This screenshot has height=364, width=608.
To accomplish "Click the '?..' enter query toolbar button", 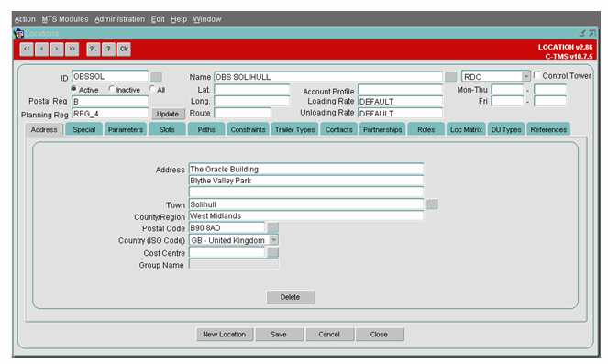I will (93, 50).
